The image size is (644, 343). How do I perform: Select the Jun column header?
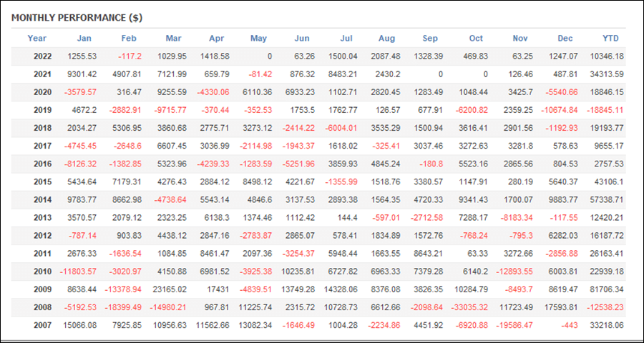[302, 39]
